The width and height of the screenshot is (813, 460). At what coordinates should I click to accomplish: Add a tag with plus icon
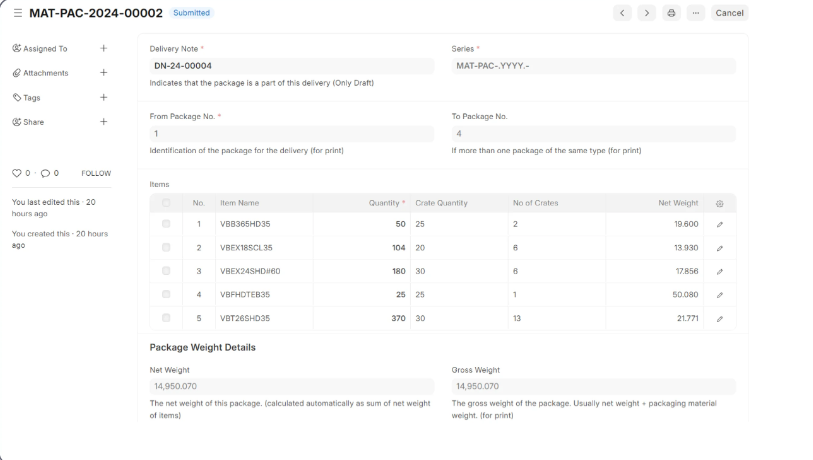click(103, 97)
